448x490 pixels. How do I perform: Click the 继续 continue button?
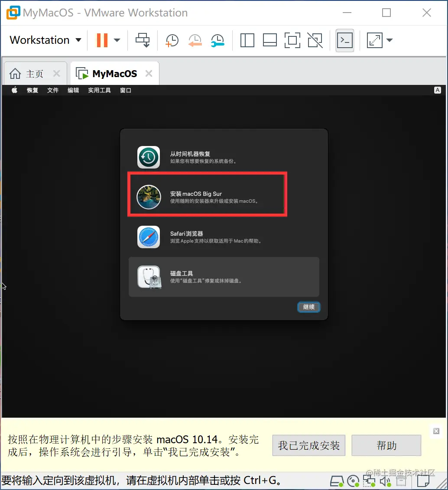pos(308,307)
